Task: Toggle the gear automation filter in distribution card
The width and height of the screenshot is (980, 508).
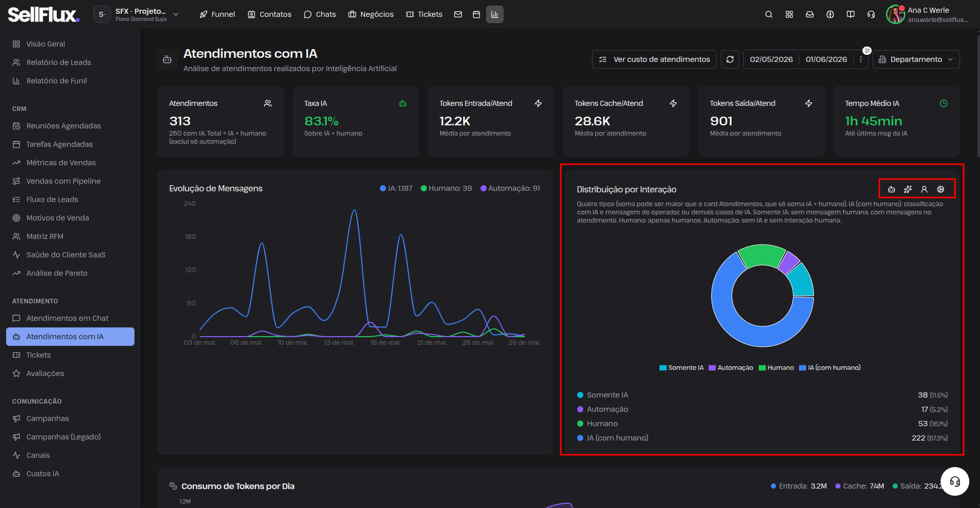Action: pyautogui.click(x=941, y=189)
